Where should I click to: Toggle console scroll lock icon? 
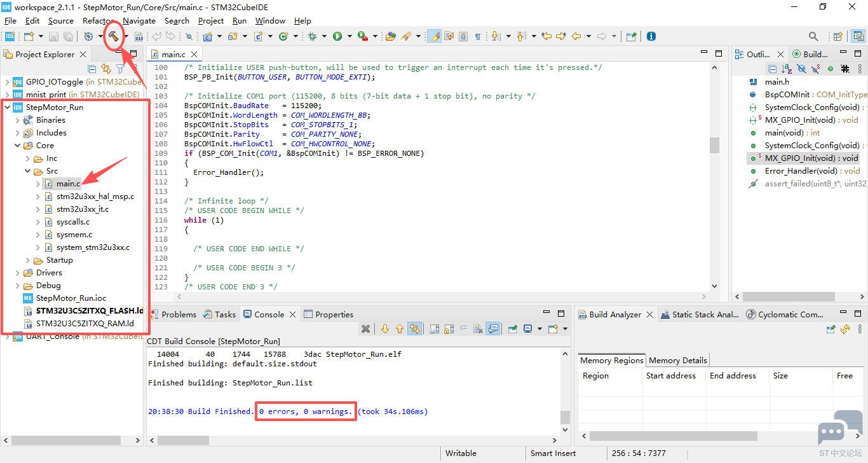pyautogui.click(x=449, y=329)
